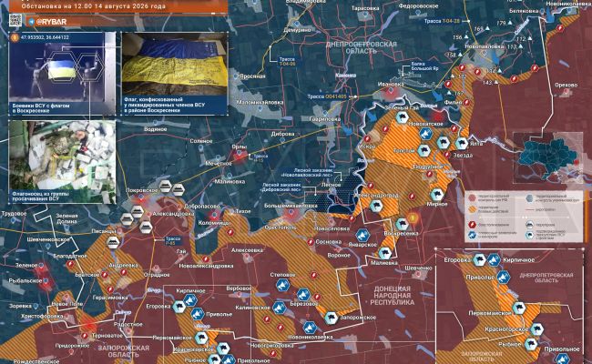Click the flag icon right of Толстой
Viewport: 592px width, 364px height.
point(424,150)
